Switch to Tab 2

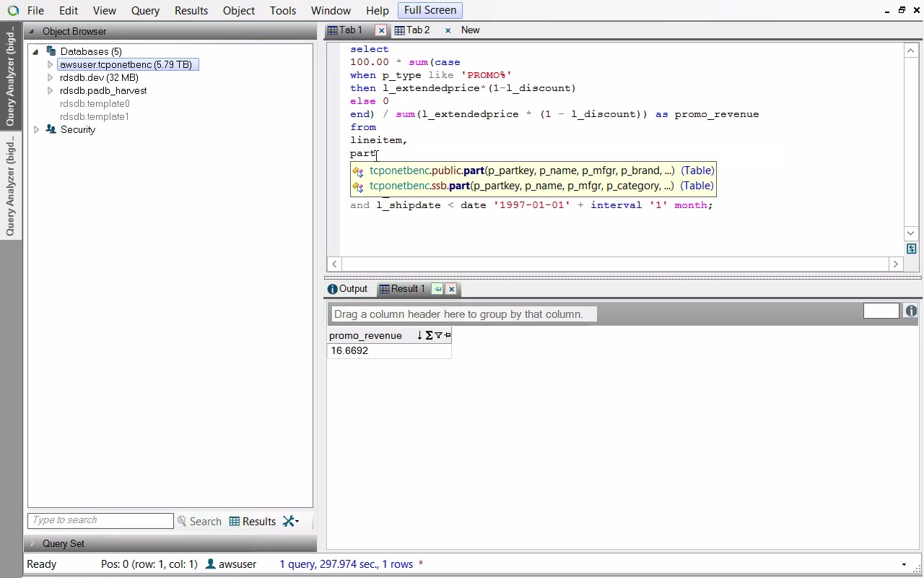click(x=417, y=30)
